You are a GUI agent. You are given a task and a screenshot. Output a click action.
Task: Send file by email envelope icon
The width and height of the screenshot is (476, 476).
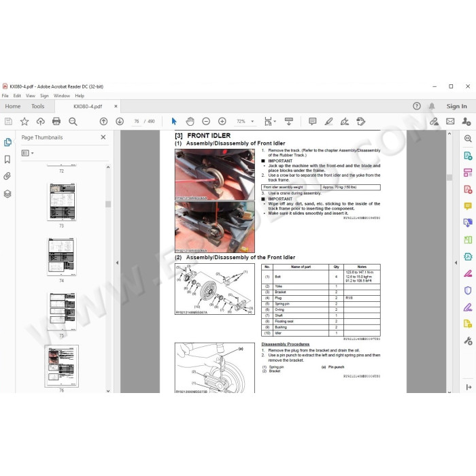point(450,122)
